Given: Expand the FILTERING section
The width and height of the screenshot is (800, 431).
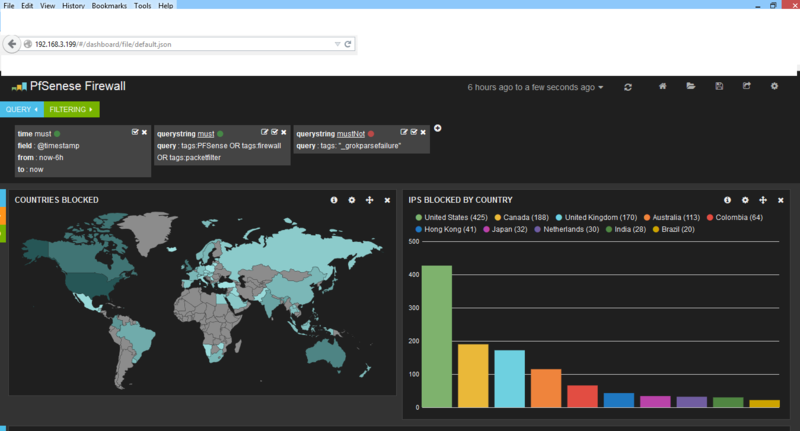Looking at the screenshot, I should 71,109.
